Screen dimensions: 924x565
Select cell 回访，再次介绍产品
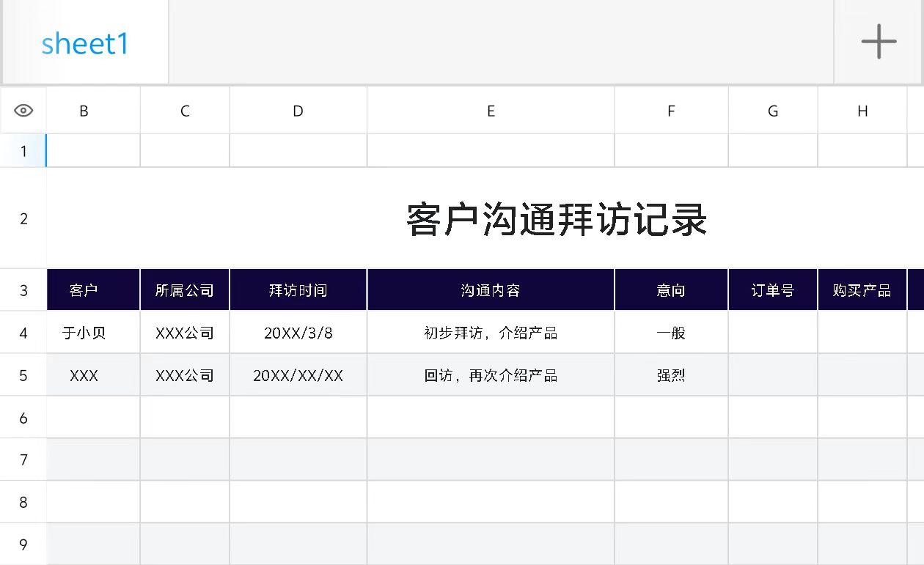[x=491, y=375]
